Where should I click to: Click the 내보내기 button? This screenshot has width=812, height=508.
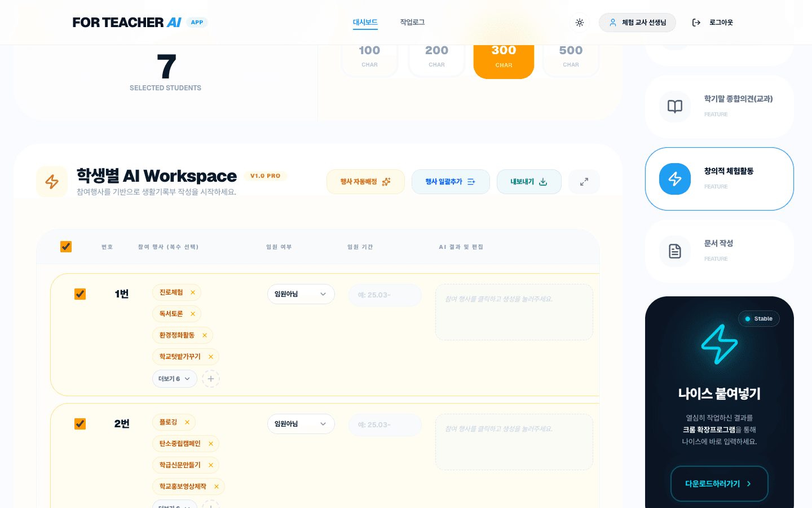529,182
